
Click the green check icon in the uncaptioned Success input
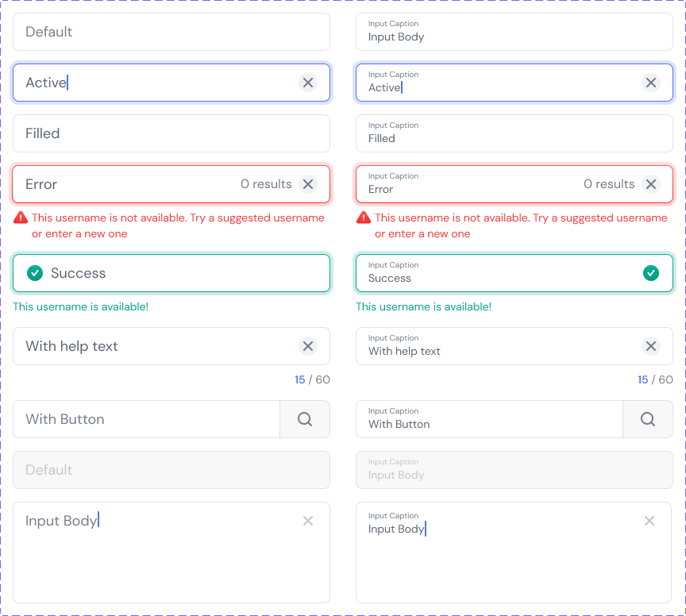pyautogui.click(x=35, y=273)
